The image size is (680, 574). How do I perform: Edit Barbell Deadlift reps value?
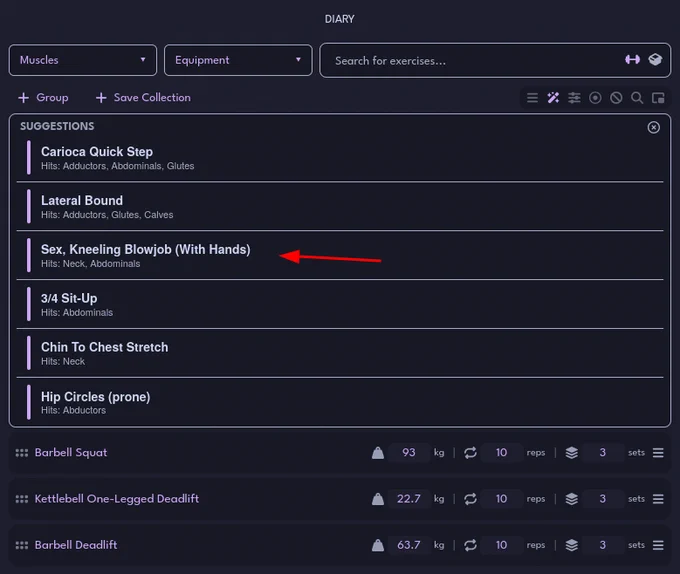click(501, 545)
